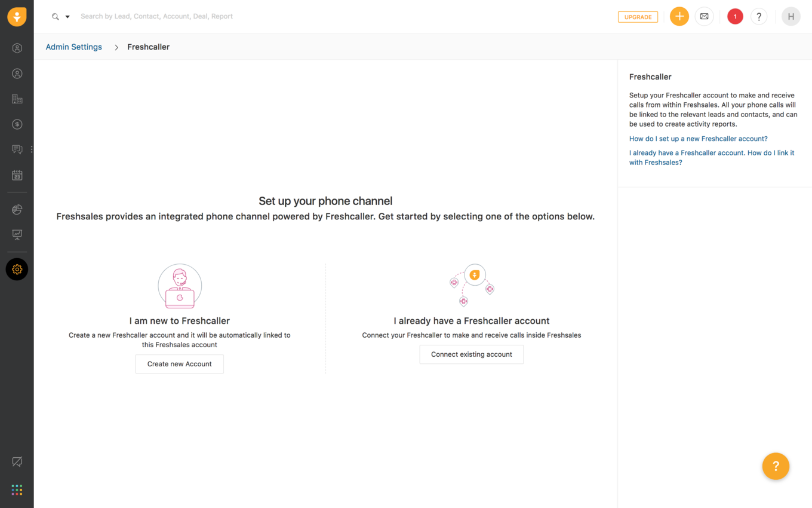Viewport: 812px width, 508px height.
Task: Open Contacts from sidebar
Action: tap(17, 74)
